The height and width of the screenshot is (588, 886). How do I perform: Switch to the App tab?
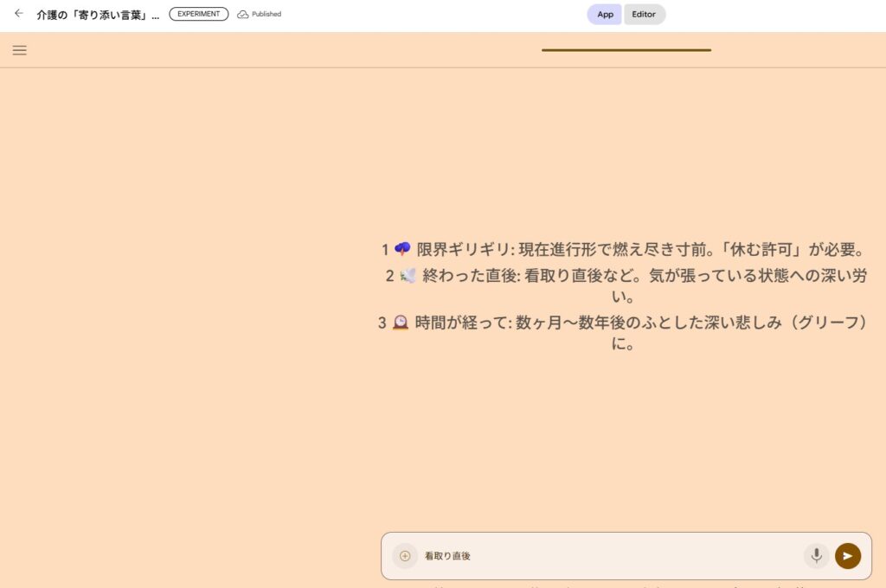605,15
